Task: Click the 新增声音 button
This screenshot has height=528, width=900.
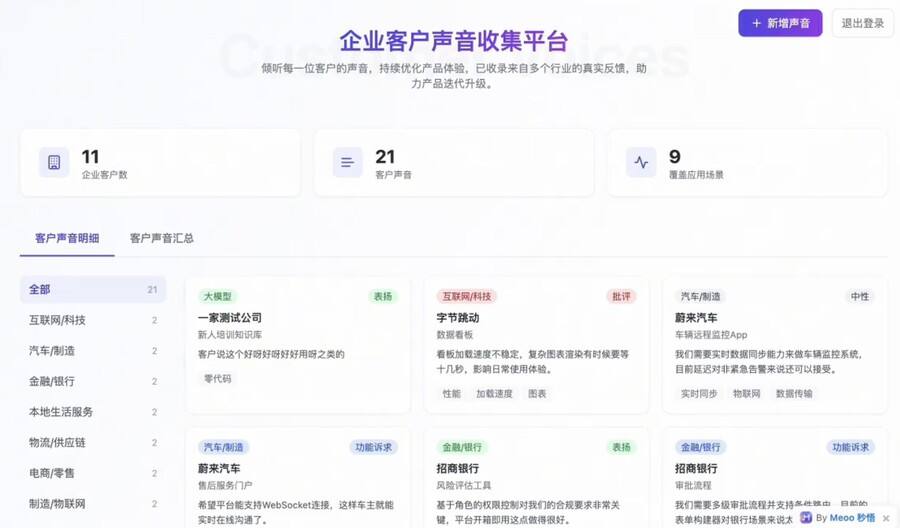Action: pos(780,24)
